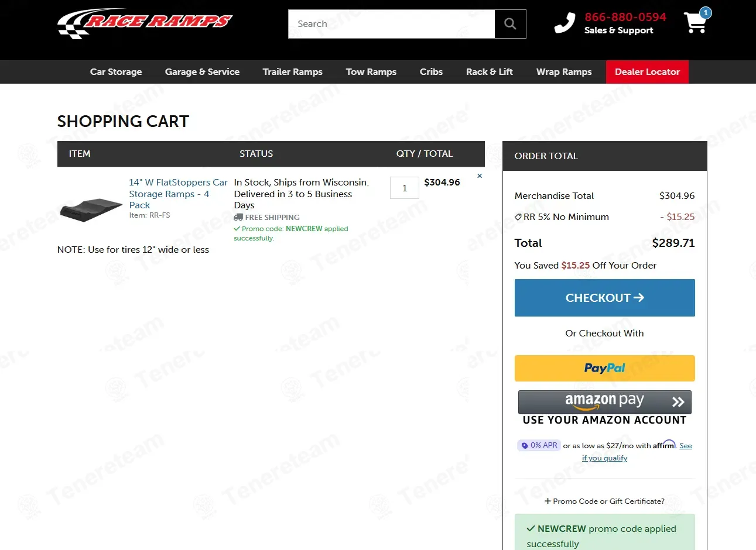The image size is (756, 550).
Task: Go to Trailer Ramps category
Action: 292,72
